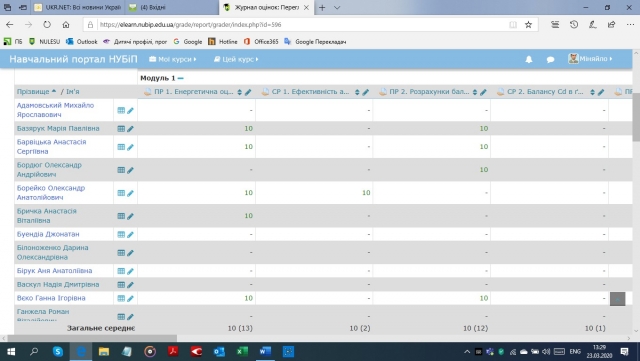The image size is (640, 361).
Task: Open grade table icon for Борейко Олександр
Action: click(121, 193)
